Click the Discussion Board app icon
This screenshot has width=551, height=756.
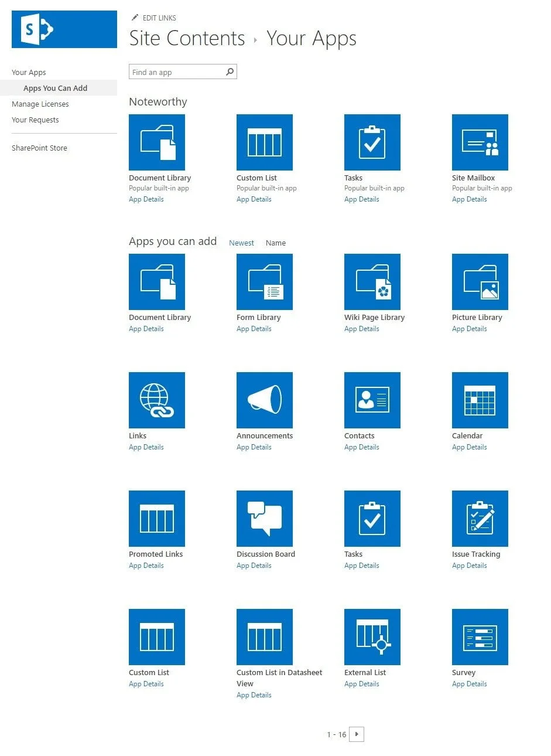point(264,518)
